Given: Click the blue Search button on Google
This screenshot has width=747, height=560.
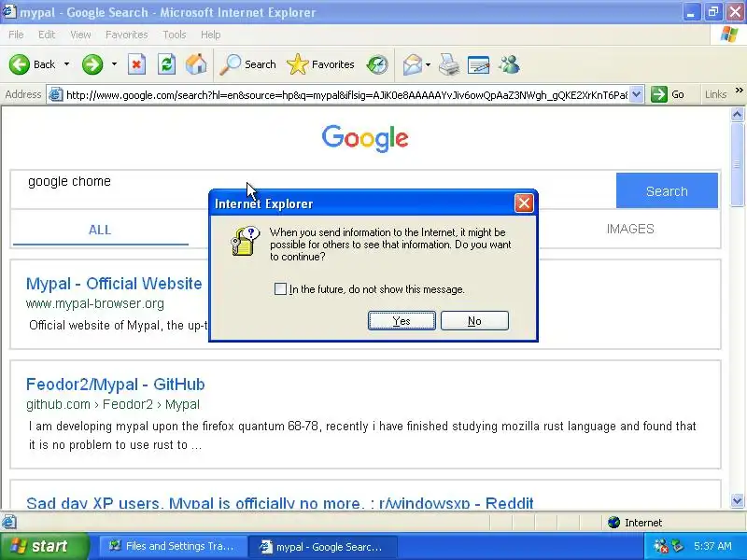Looking at the screenshot, I should 667,190.
